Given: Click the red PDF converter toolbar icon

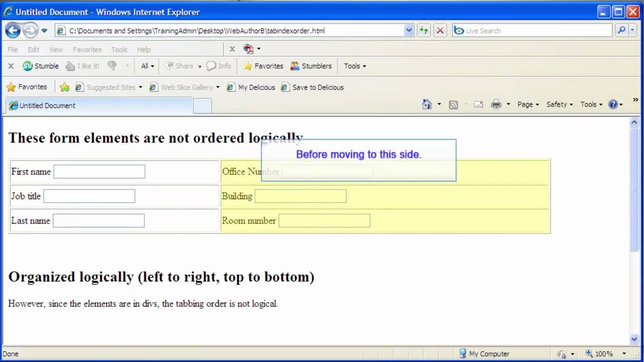Looking at the screenshot, I should 249,49.
